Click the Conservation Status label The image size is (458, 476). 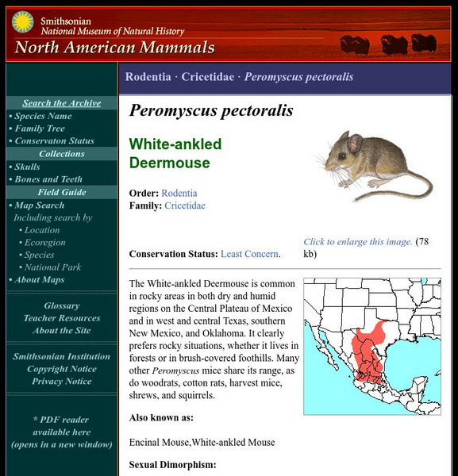pos(174,254)
